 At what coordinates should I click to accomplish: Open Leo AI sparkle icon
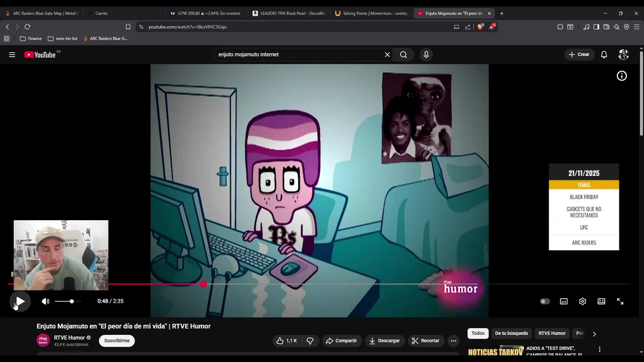616,27
